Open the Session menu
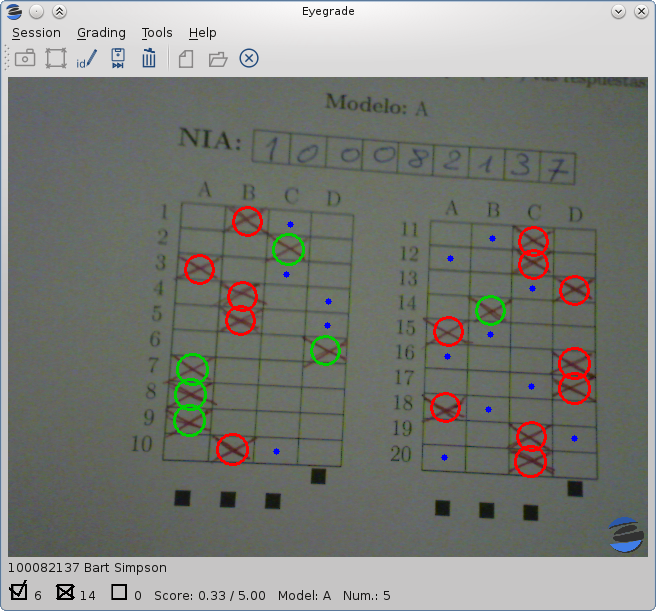Screen dimensions: 656x611 [x=36, y=33]
